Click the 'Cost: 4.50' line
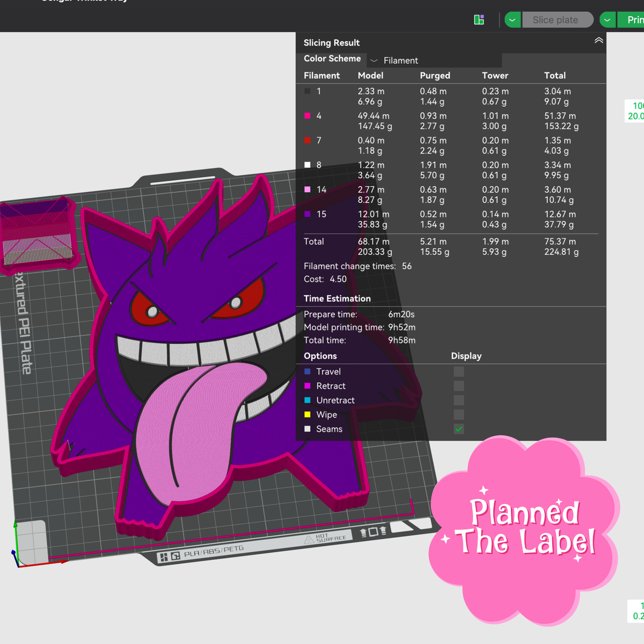 (x=325, y=279)
